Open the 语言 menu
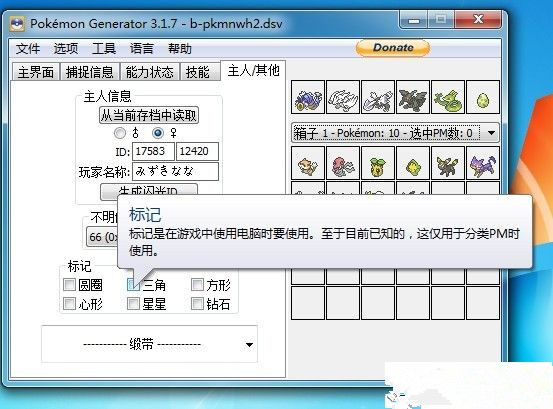This screenshot has width=553, height=409. click(x=142, y=48)
